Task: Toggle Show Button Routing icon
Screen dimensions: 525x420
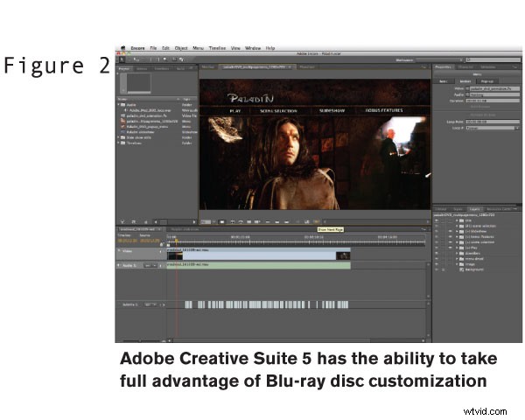Action: [241, 221]
